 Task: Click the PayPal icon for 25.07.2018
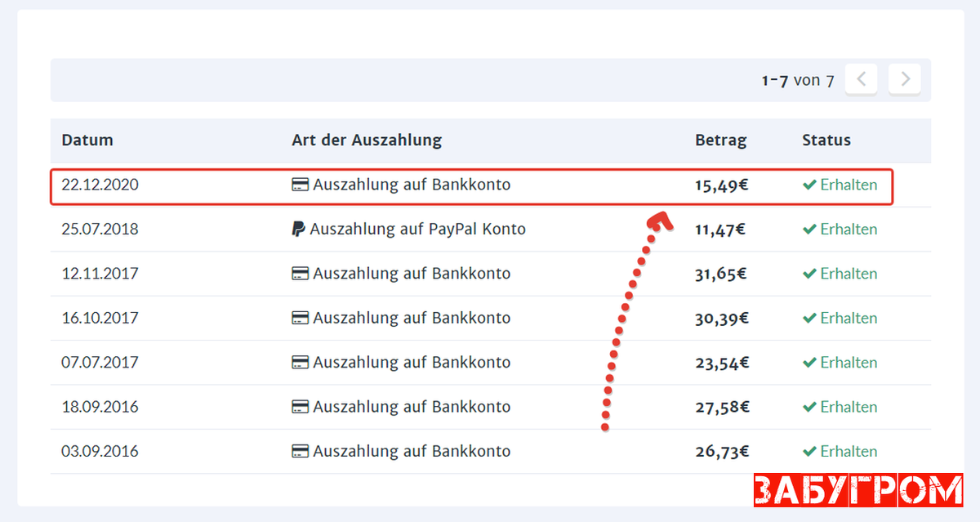pos(299,230)
